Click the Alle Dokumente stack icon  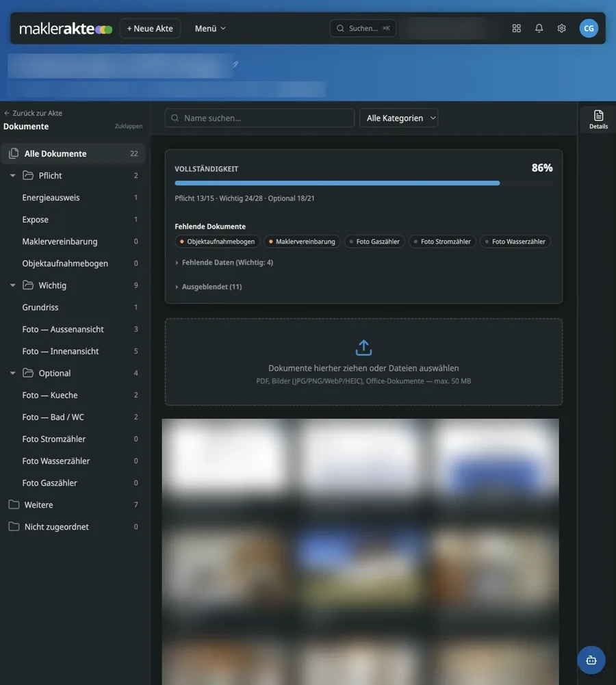14,153
